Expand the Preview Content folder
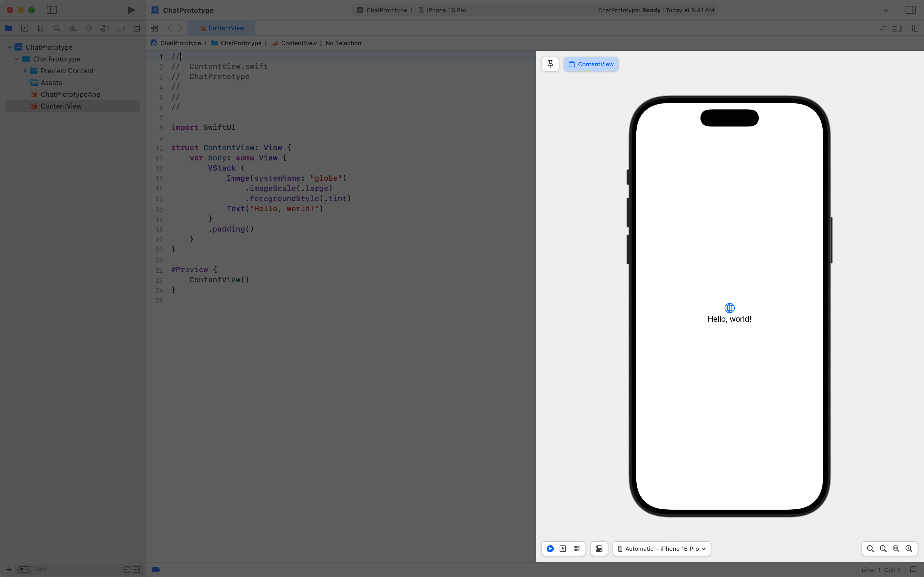Image resolution: width=924 pixels, height=577 pixels. tap(25, 71)
